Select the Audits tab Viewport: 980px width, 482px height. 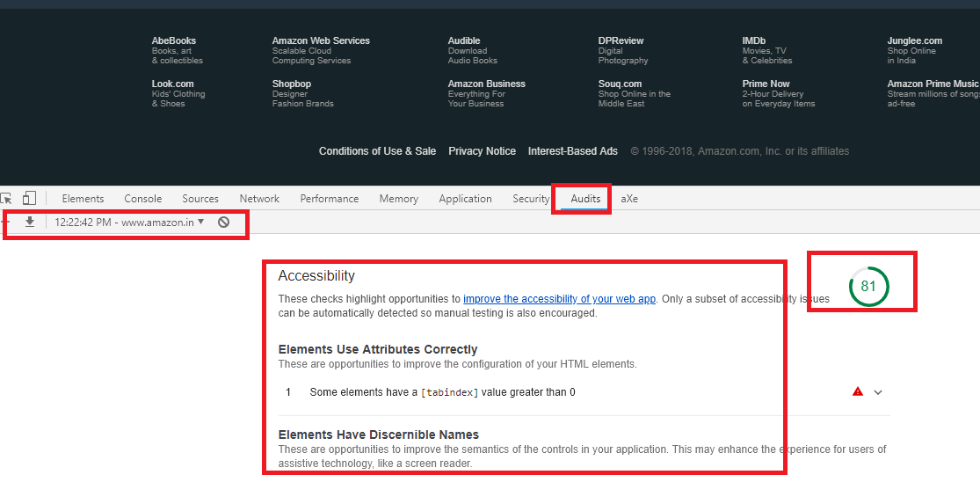[585, 199]
